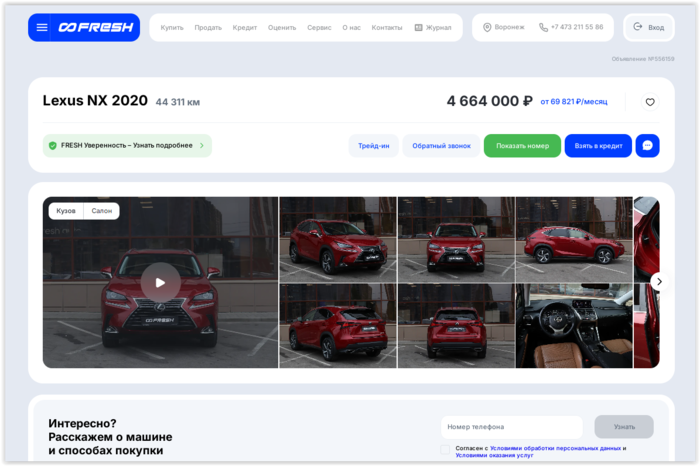Focus the Номер телефона input field
Viewport: 700px width, 466px height.
(512, 427)
